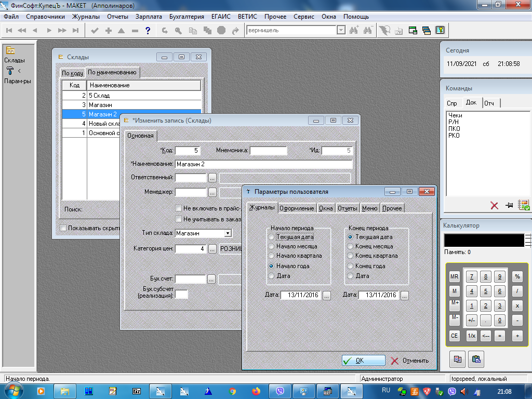Image resolution: width=532 pixels, height=399 pixels.
Task: Click the red X in Команды panel
Action: click(494, 206)
